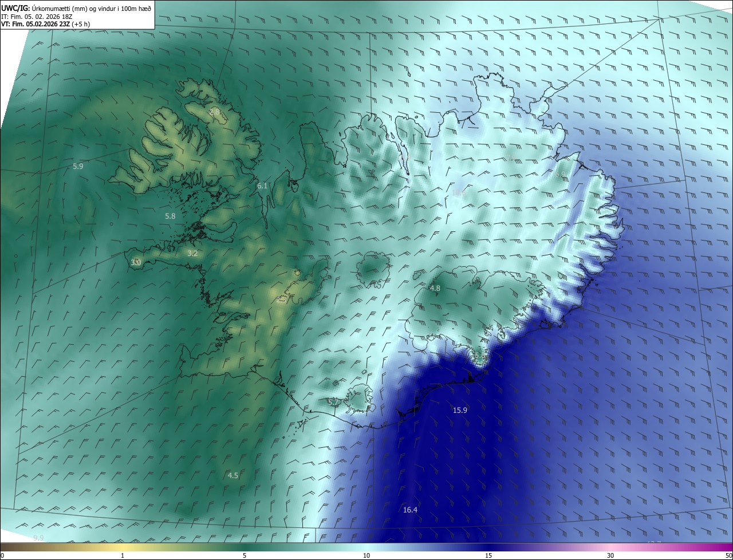
Task: Click the 2.8 value label
Action: 215,112
